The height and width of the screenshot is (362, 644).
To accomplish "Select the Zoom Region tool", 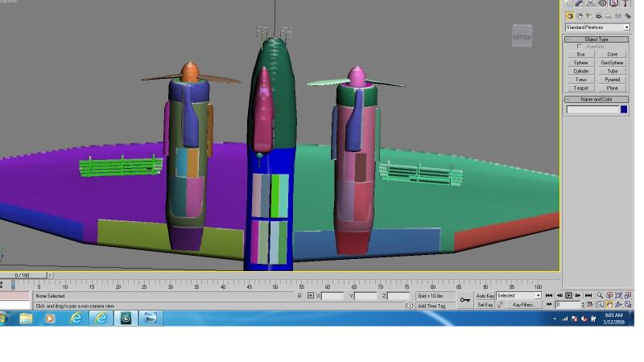I will tap(600, 305).
